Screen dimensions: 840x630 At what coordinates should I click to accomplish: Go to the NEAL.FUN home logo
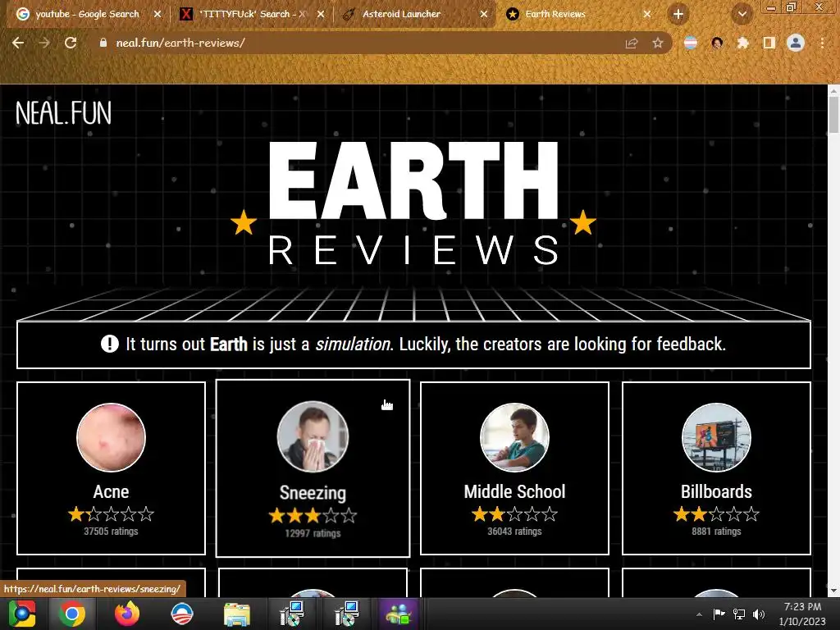[64, 113]
